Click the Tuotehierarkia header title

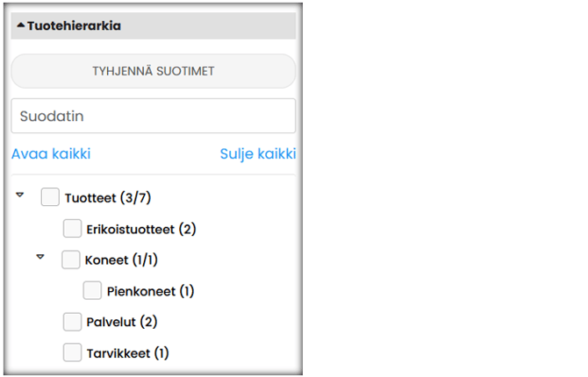pos(74,26)
